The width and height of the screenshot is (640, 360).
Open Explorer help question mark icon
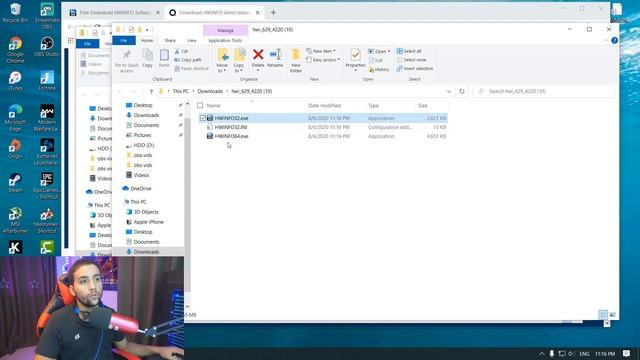point(614,40)
